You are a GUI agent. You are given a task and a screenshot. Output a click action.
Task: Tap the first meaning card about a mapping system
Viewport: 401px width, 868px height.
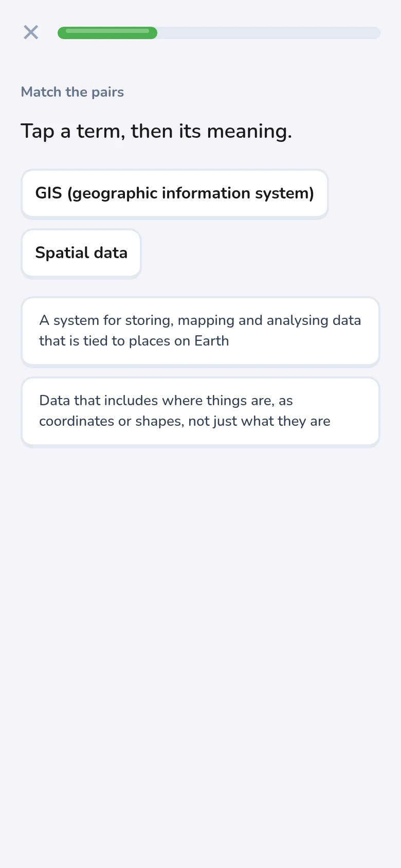click(x=200, y=332)
